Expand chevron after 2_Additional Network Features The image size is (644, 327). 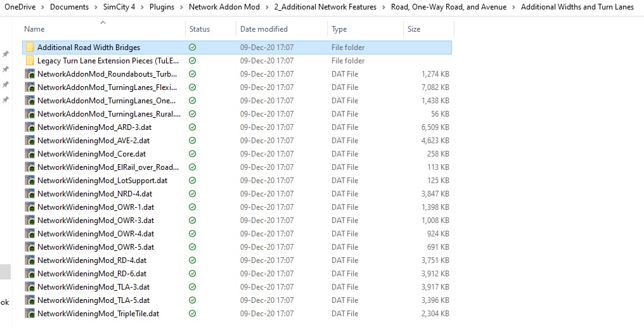[383, 7]
